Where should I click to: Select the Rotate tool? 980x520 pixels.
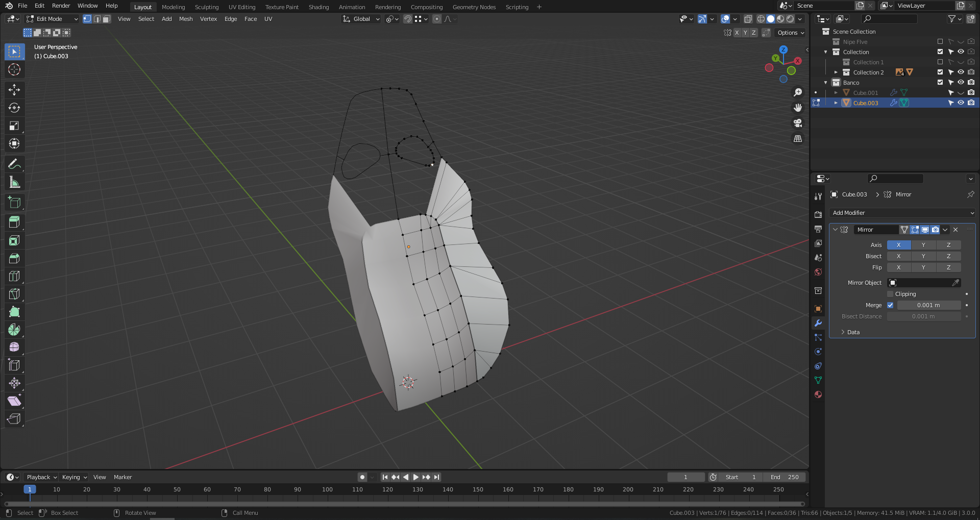pos(14,108)
